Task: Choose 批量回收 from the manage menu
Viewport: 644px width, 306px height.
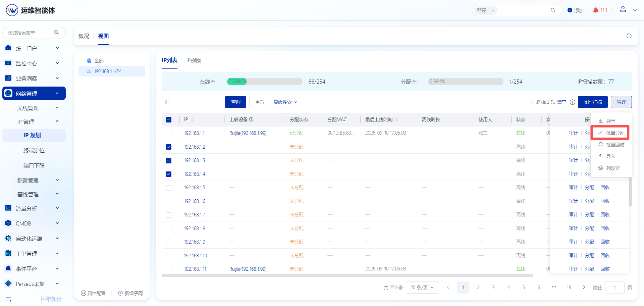Action: tap(611, 145)
